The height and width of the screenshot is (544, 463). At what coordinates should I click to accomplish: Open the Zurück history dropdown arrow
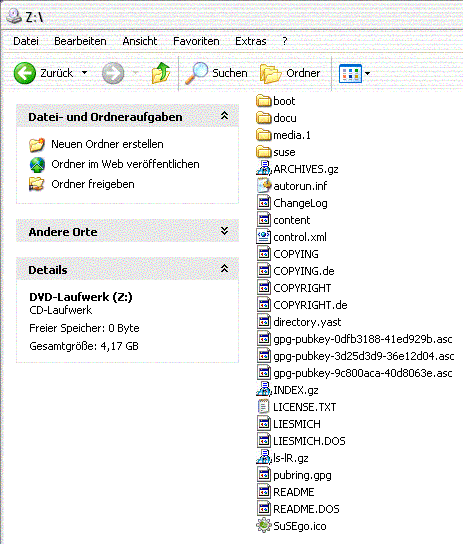point(85,73)
